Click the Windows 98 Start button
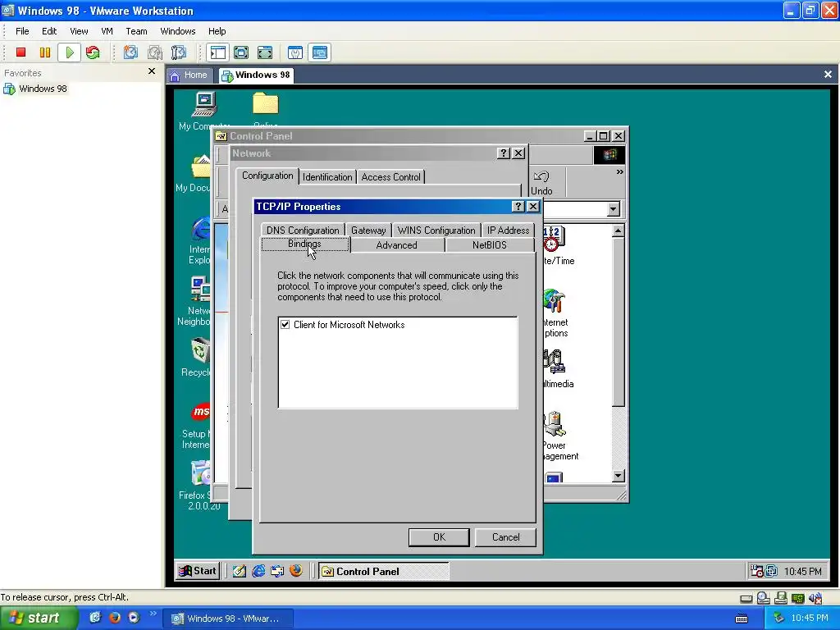The height and width of the screenshot is (630, 840). 198,571
